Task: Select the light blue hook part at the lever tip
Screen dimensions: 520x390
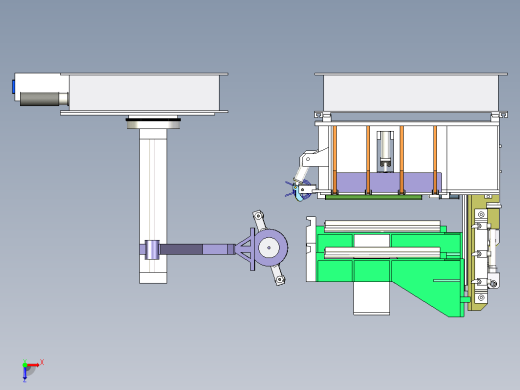Action: [298, 195]
